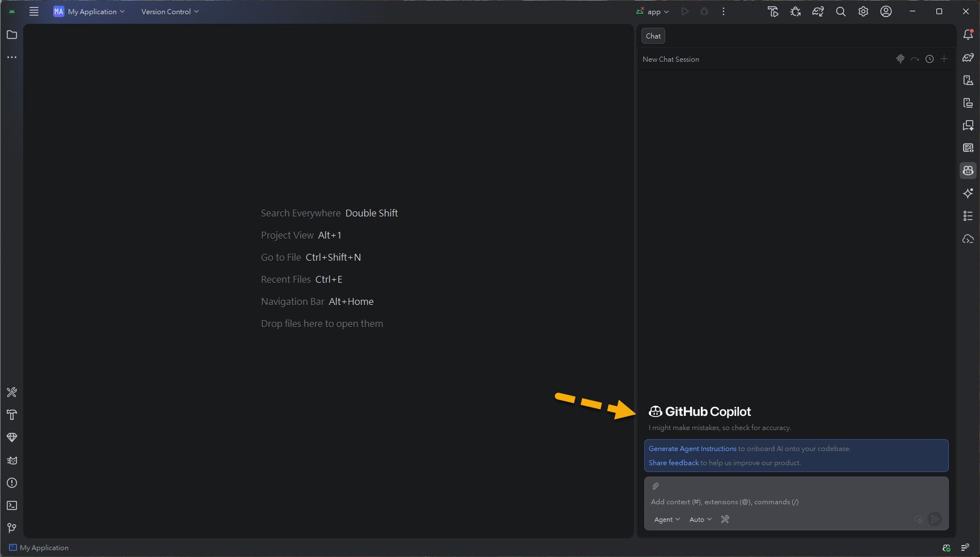This screenshot has width=980, height=557.
Task: Start a new chat session plus icon
Action: 944,59
